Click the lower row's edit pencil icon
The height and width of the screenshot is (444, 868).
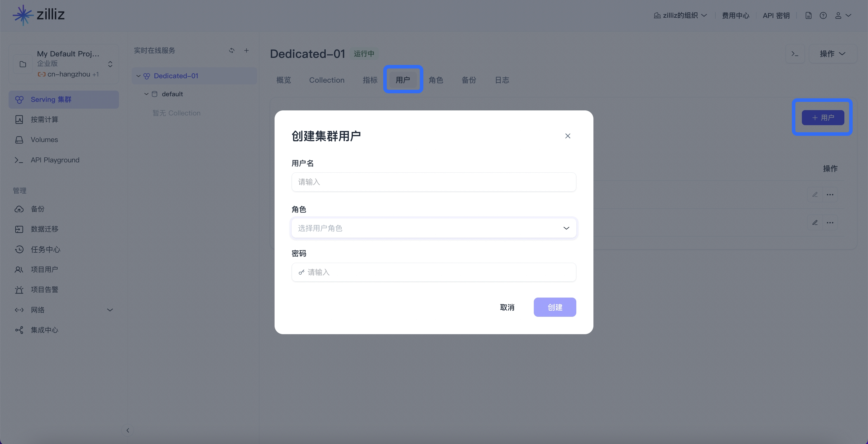(x=815, y=223)
